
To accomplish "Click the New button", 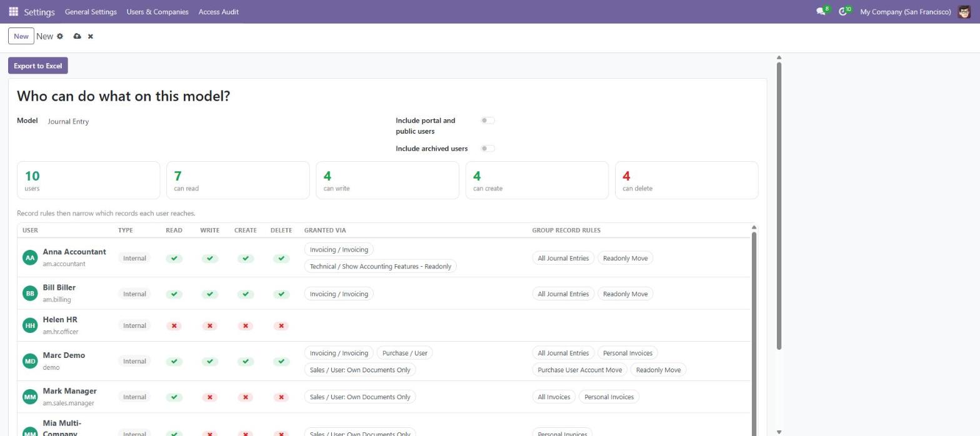I will [21, 36].
